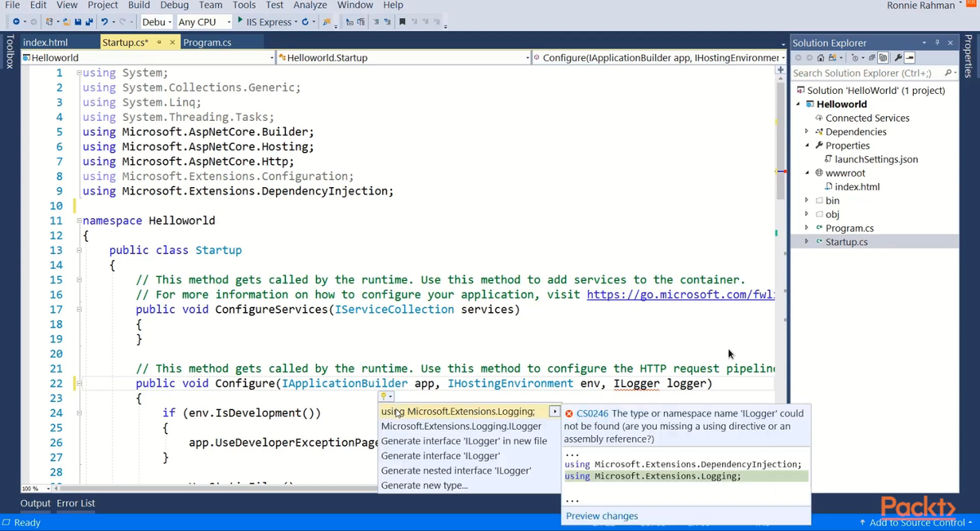Open the Any CPU platform dropdown
The height and width of the screenshot is (531, 980).
pos(203,21)
